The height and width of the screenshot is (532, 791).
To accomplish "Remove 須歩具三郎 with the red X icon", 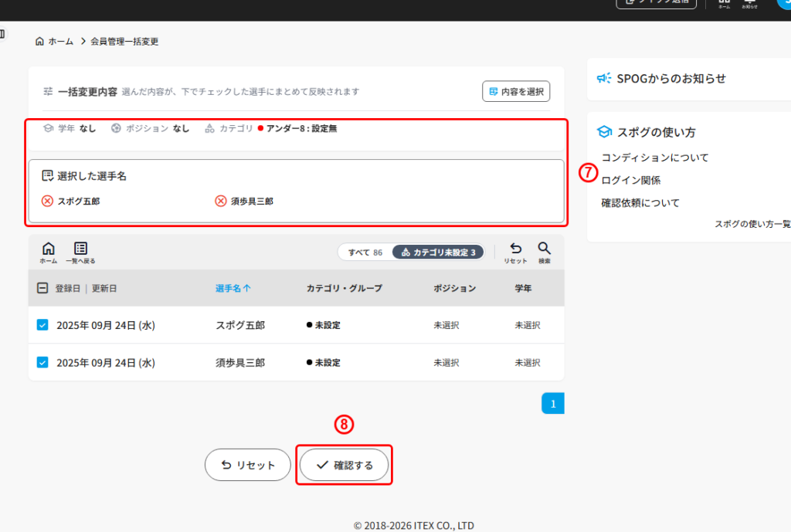I will coord(221,202).
